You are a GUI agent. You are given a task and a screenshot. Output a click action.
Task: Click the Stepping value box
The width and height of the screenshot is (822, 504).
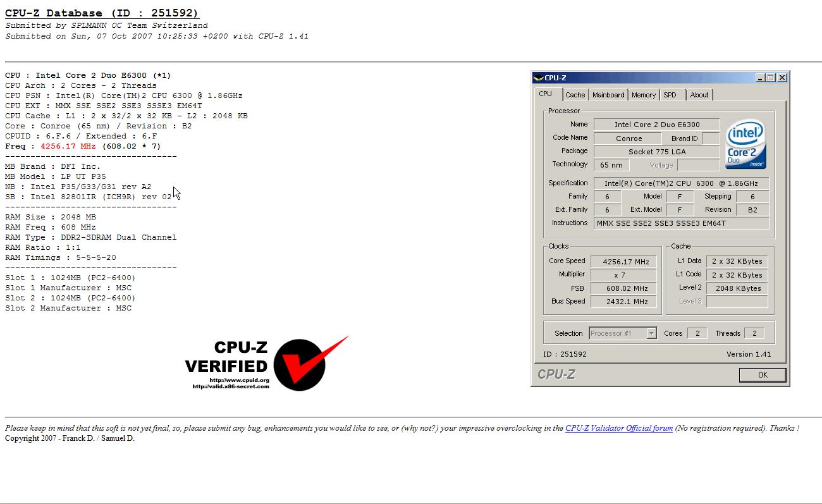(x=752, y=197)
